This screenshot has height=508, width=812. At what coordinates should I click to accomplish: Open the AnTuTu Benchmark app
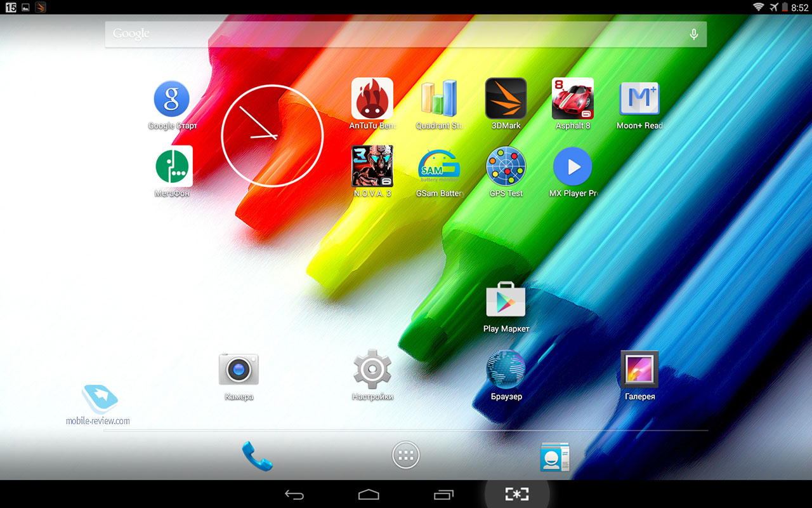pyautogui.click(x=372, y=99)
